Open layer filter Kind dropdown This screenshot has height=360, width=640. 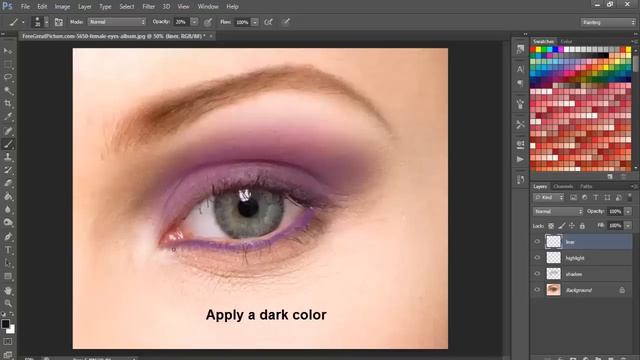[549, 198]
